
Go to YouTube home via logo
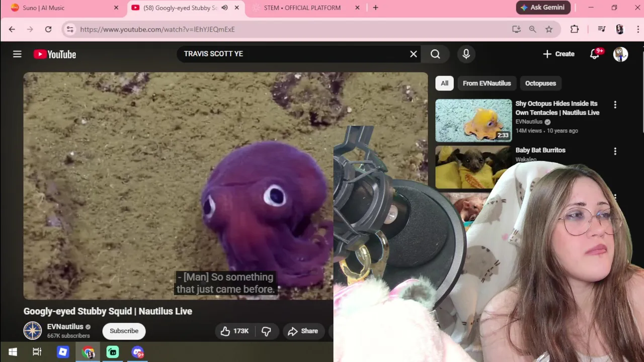(55, 54)
